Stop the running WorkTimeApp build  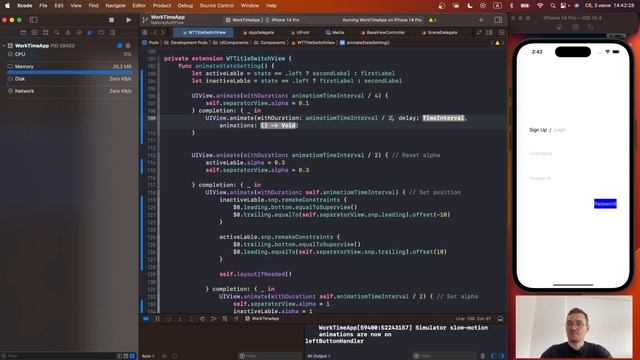click(111, 20)
